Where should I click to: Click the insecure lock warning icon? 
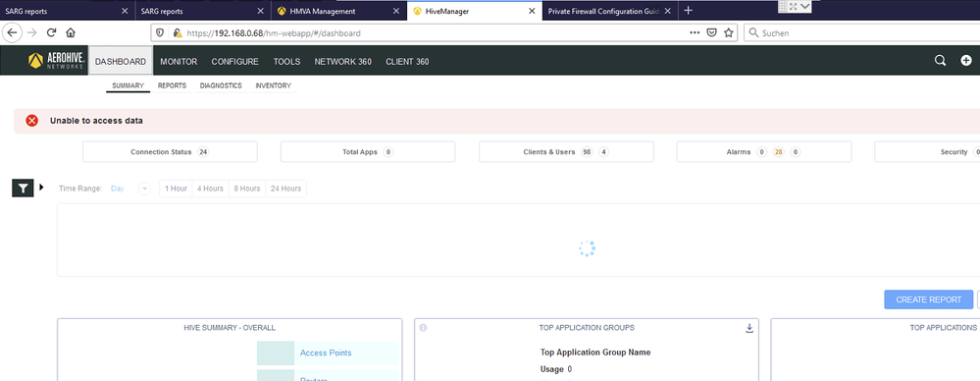tap(178, 33)
